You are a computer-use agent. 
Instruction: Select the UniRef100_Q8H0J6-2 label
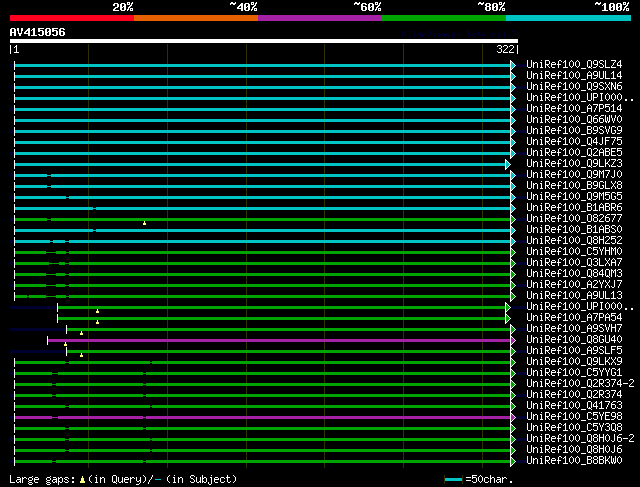[x=580, y=439]
